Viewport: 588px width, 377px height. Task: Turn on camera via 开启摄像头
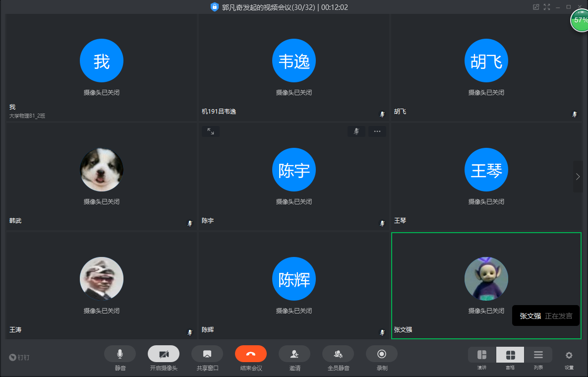(163, 354)
